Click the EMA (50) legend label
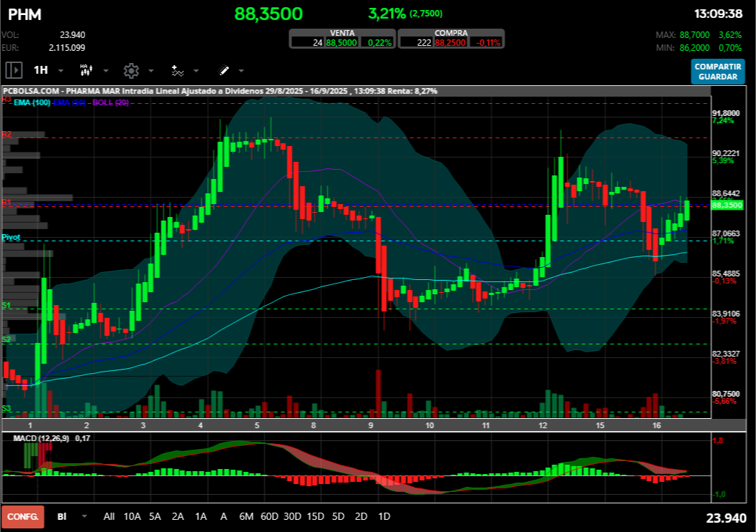The width and height of the screenshot is (756, 532). [x=70, y=102]
